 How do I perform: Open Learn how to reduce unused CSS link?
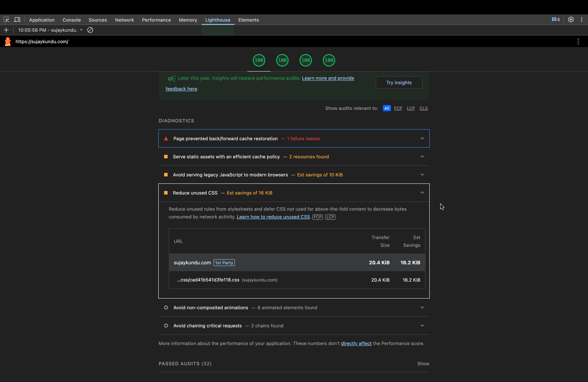[273, 217]
